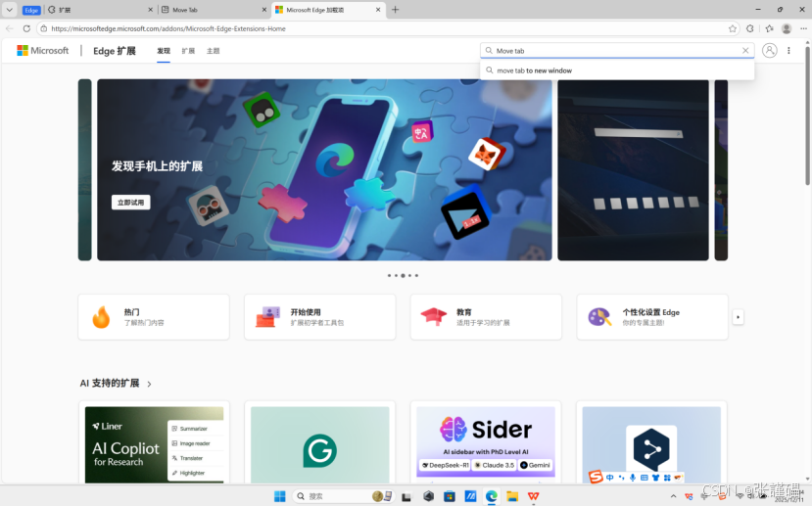Open the tab actions dropdown in title bar
Screen dimensions: 812x506
pos(10,10)
